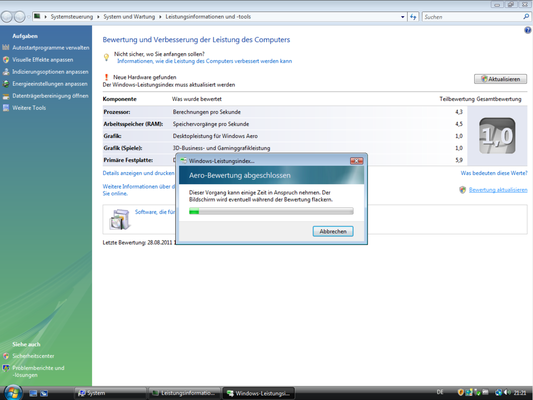Click the Primäre Festplatte score 5,9

click(459, 160)
